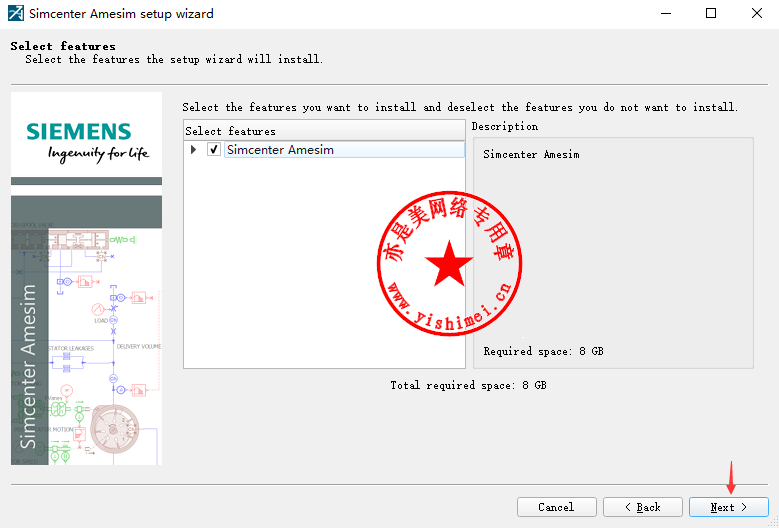
Task: Click the 'Total required space: 8 GB' text
Action: tap(468, 385)
